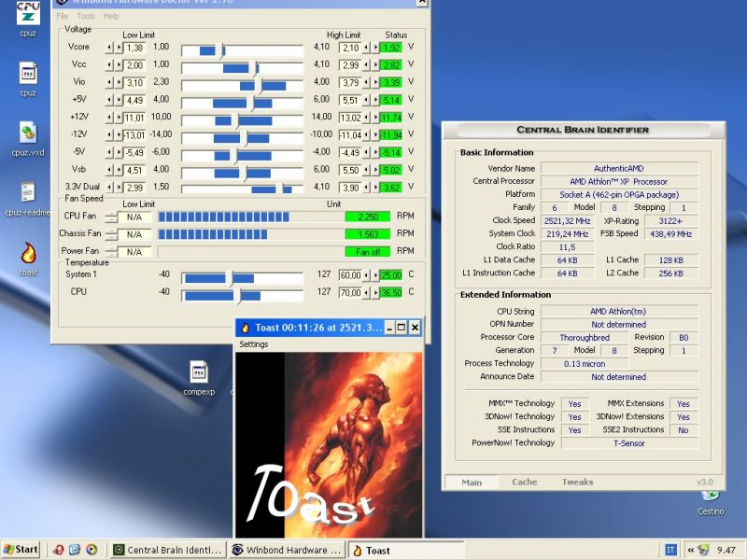The image size is (747, 560).
Task: Open the Help menu in Winbond Hardware Doctor
Action: click(111, 16)
